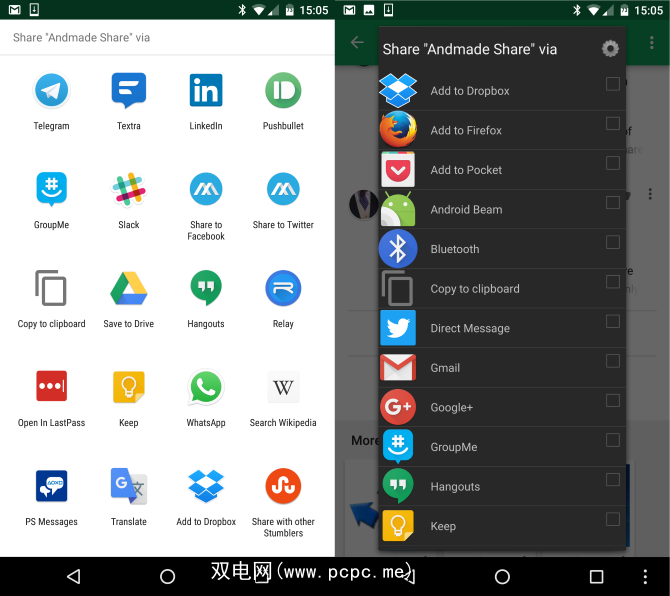Tap the Share to Twitter icon

coord(283,189)
